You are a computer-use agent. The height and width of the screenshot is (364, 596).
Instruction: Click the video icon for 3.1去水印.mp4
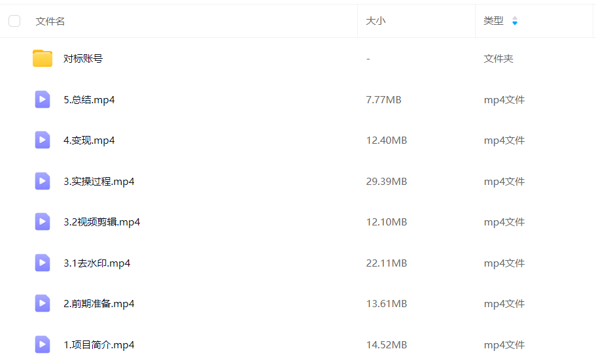pyautogui.click(x=43, y=263)
